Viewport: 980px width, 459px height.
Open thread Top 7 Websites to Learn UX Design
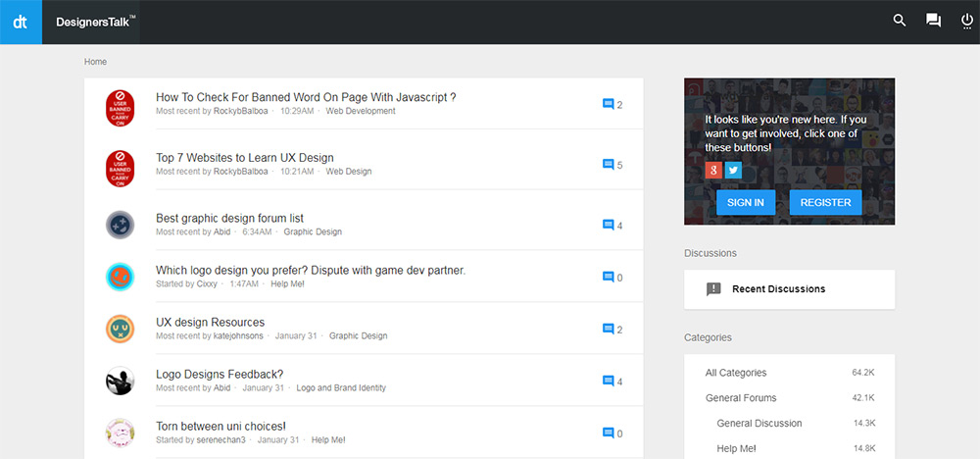pos(245,158)
